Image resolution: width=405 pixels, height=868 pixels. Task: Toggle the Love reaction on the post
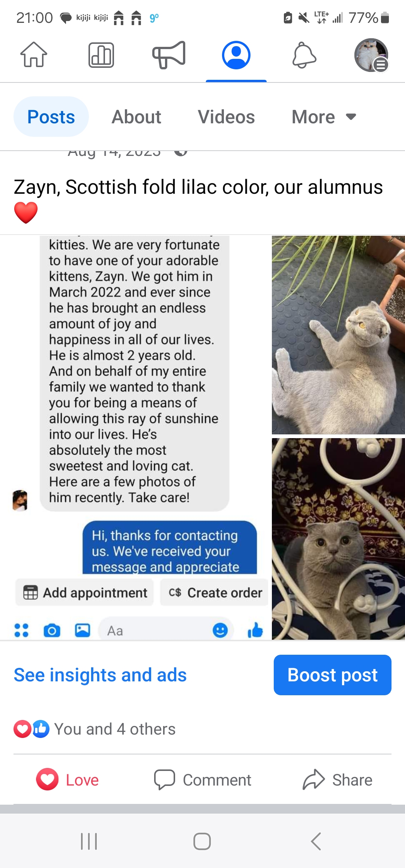click(x=67, y=780)
